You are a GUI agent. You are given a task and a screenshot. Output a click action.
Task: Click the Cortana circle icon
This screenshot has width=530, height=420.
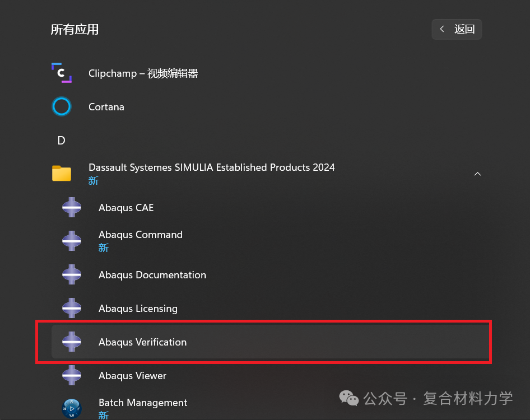pos(62,106)
